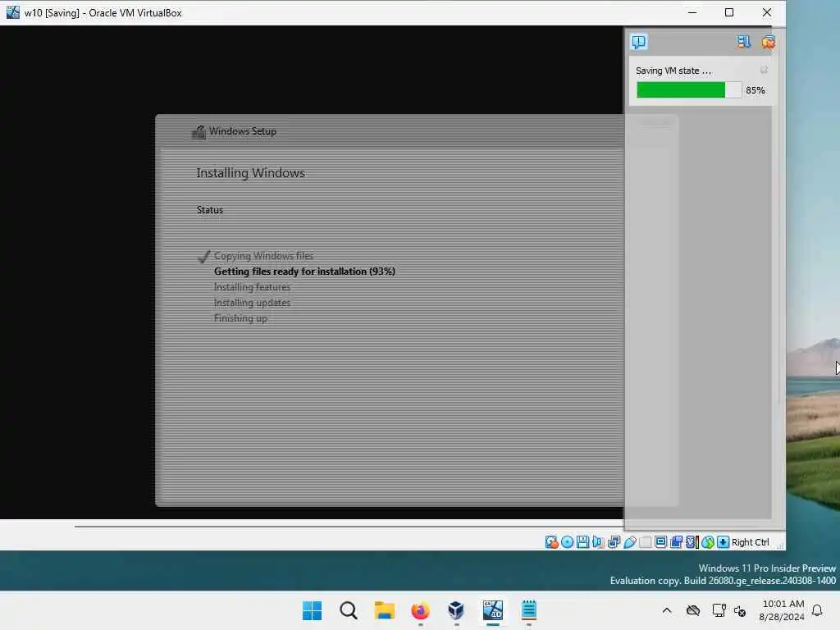
Task: Open the USB devices status icon
Action: coord(630,542)
